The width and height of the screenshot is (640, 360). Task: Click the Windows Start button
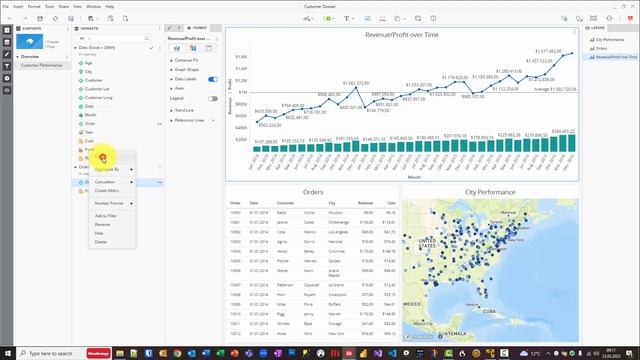pos(7,353)
